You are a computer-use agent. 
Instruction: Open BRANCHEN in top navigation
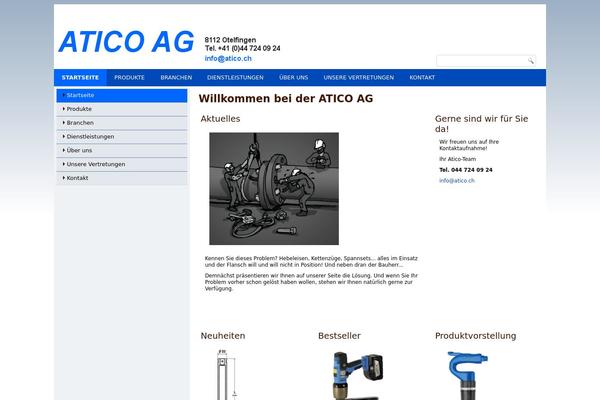(176, 77)
